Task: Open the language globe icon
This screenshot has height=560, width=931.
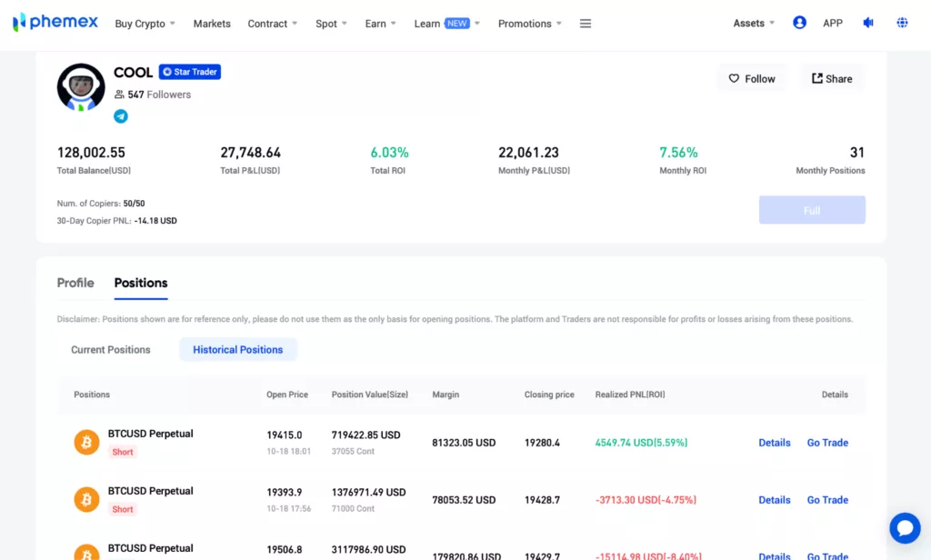Action: (902, 23)
